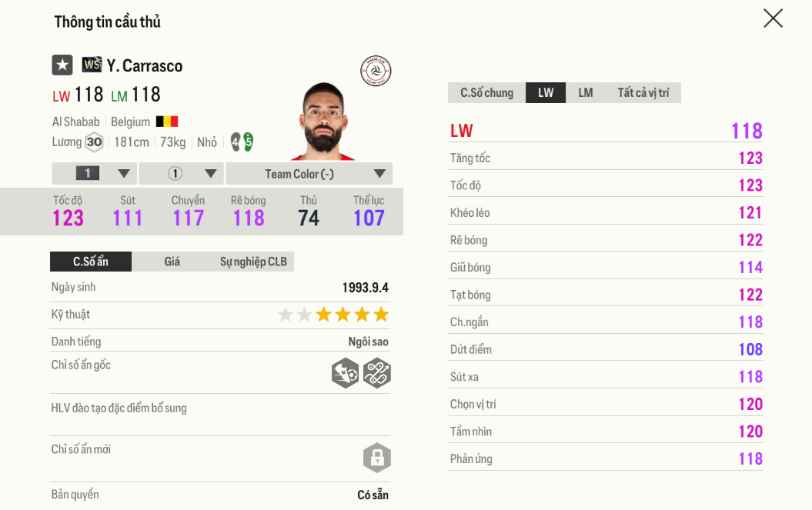Image resolution: width=812 pixels, height=510 pixels.
Task: Click the fifth gold skill star
Action: pos(381,315)
